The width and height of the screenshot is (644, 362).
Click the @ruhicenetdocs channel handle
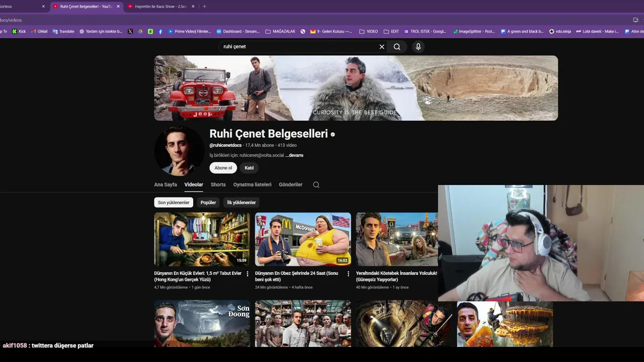(x=225, y=145)
